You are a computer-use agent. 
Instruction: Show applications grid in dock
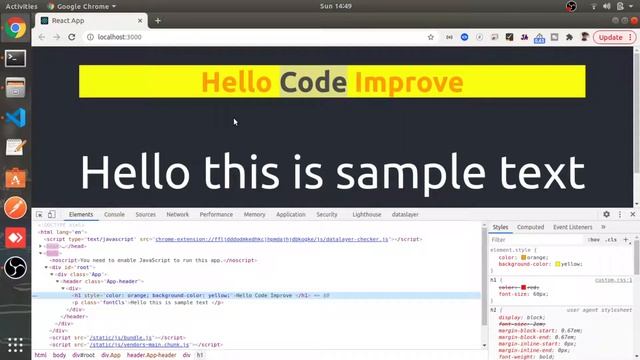15,345
